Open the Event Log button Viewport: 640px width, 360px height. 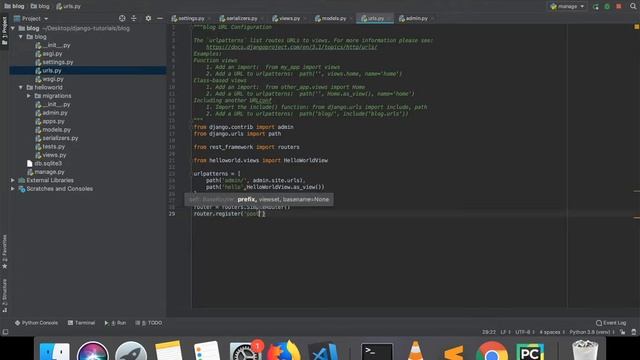click(611, 323)
